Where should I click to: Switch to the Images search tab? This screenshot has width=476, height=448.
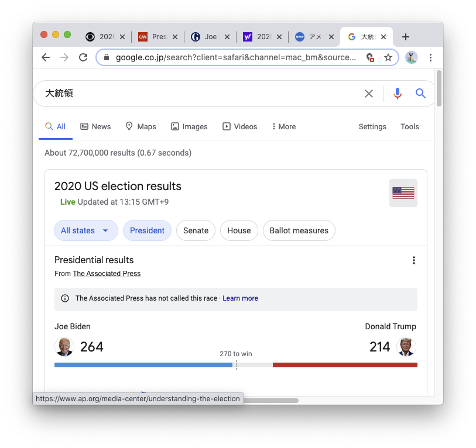point(189,126)
